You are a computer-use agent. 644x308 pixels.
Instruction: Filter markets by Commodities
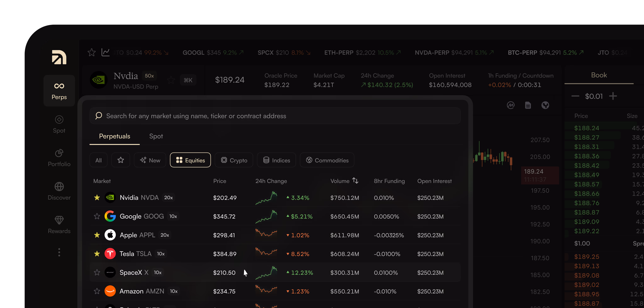click(327, 160)
